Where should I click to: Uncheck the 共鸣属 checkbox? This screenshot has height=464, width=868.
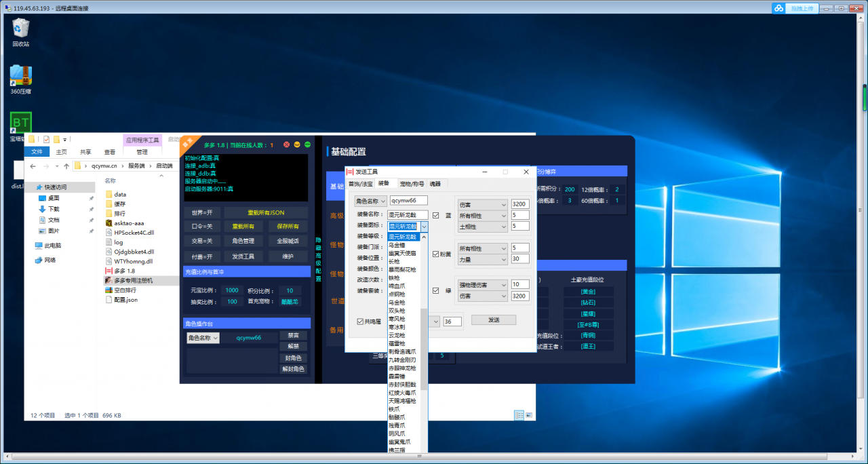coord(360,322)
